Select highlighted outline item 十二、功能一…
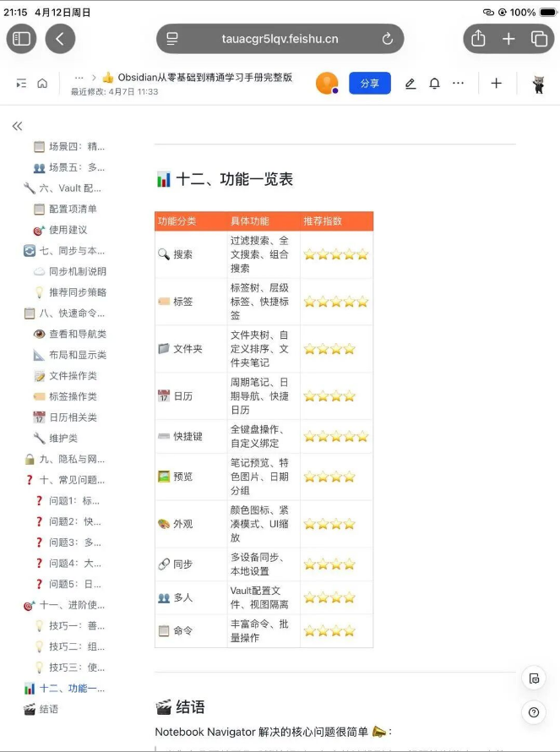Image resolution: width=560 pixels, height=752 pixels. pos(64,689)
